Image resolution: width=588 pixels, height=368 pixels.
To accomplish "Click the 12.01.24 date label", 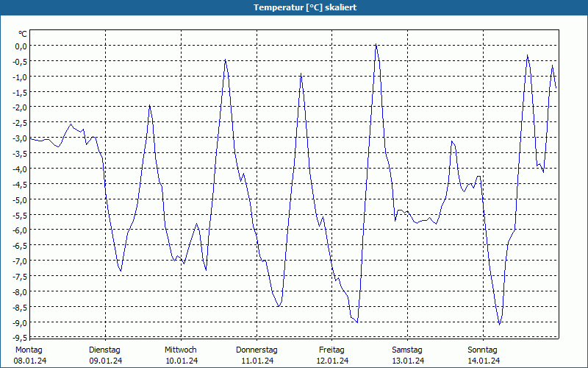I will (332, 361).
